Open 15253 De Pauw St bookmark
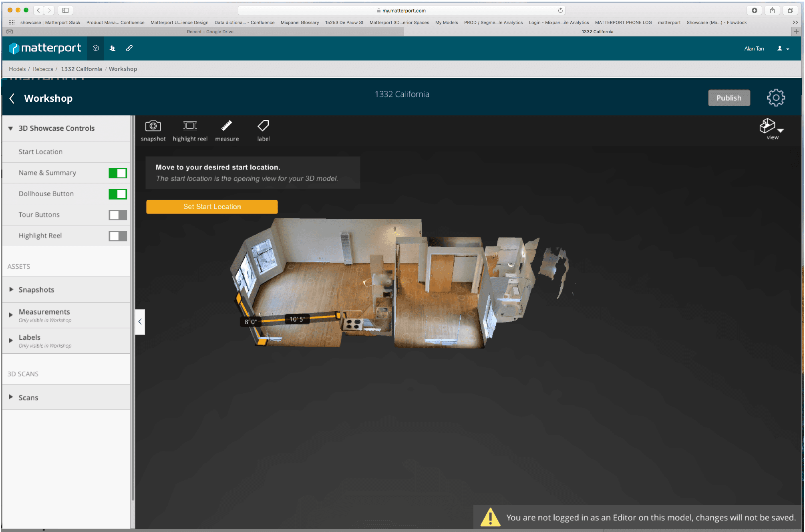This screenshot has width=805, height=532. [x=344, y=22]
